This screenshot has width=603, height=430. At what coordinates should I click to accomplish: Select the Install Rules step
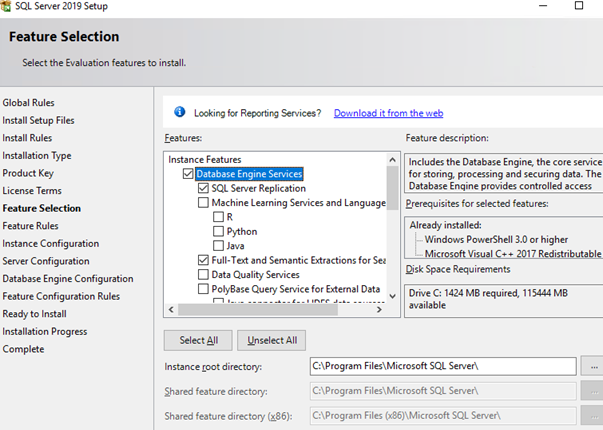point(27,138)
